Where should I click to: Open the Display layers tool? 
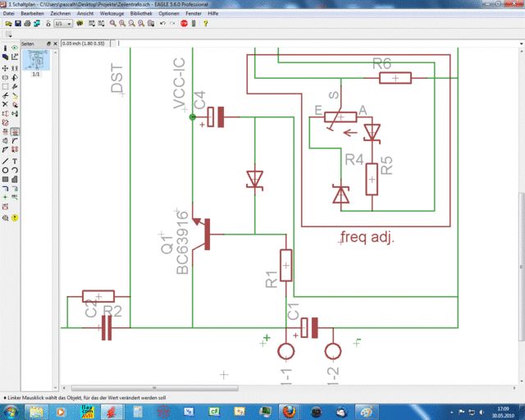(x=6, y=57)
